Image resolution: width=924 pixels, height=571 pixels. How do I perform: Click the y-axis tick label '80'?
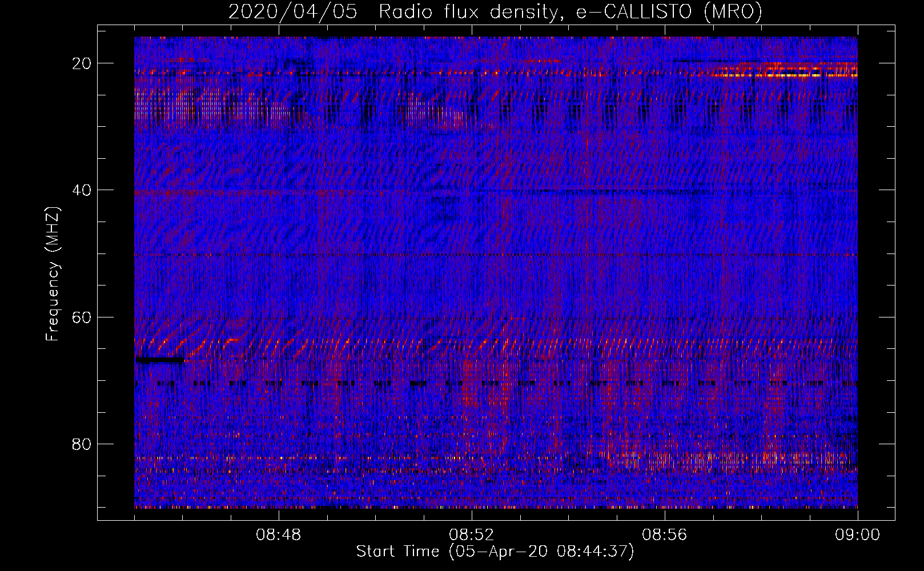pos(82,444)
